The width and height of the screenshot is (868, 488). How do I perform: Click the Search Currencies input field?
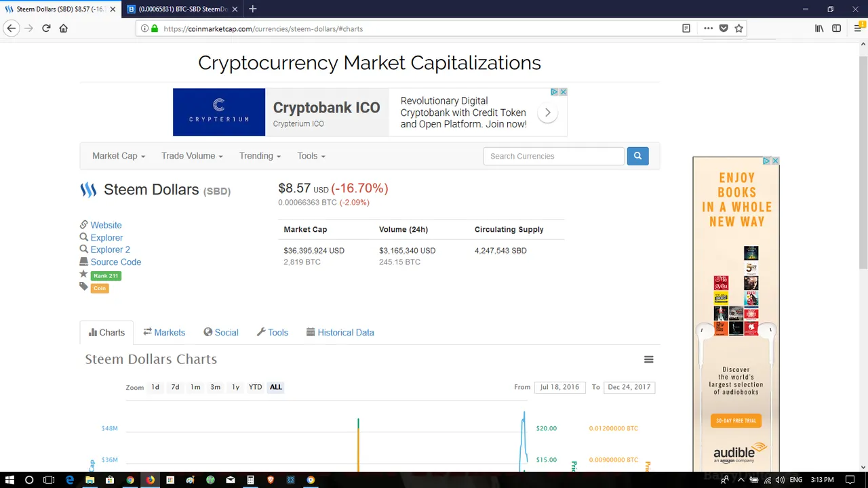553,156
